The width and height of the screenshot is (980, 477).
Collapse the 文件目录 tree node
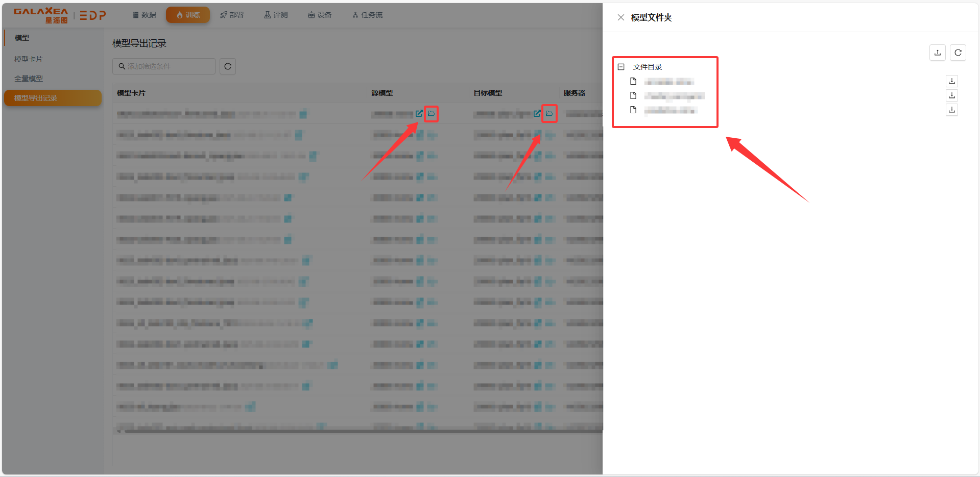pos(621,67)
